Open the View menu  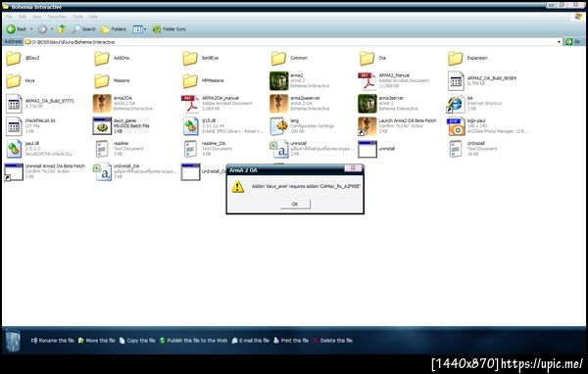point(37,17)
